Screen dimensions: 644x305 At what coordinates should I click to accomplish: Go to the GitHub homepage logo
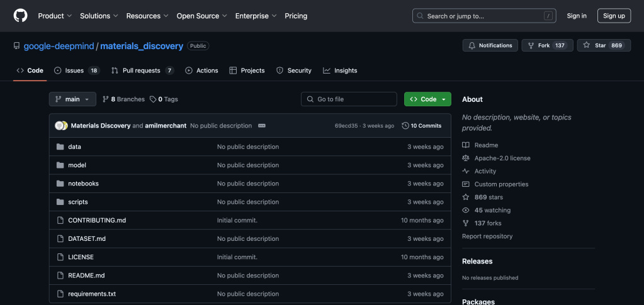[x=20, y=16]
